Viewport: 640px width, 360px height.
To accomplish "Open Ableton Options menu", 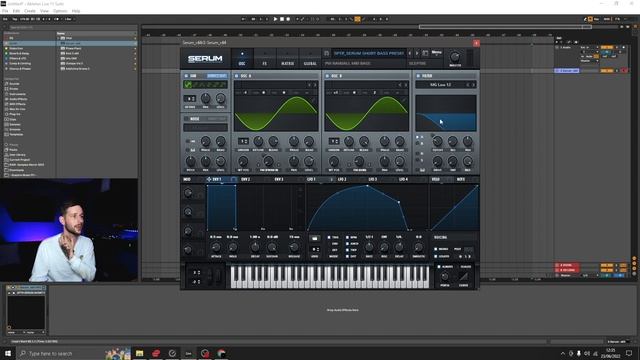I will [x=60, y=11].
